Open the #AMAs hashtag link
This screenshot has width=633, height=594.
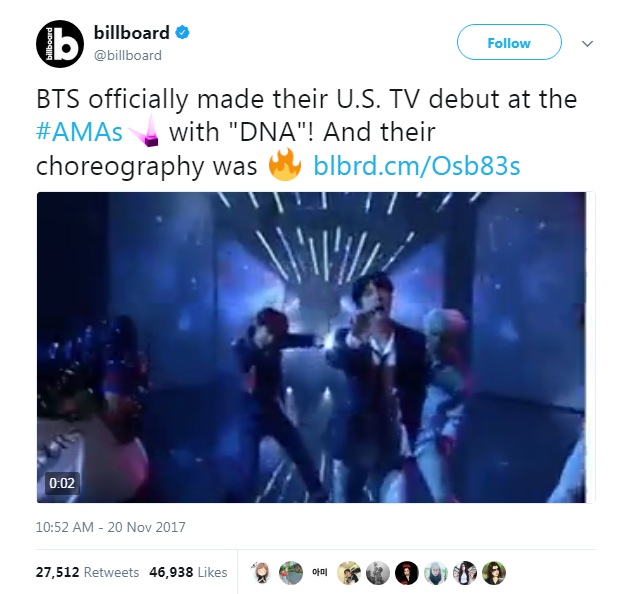tap(79, 132)
